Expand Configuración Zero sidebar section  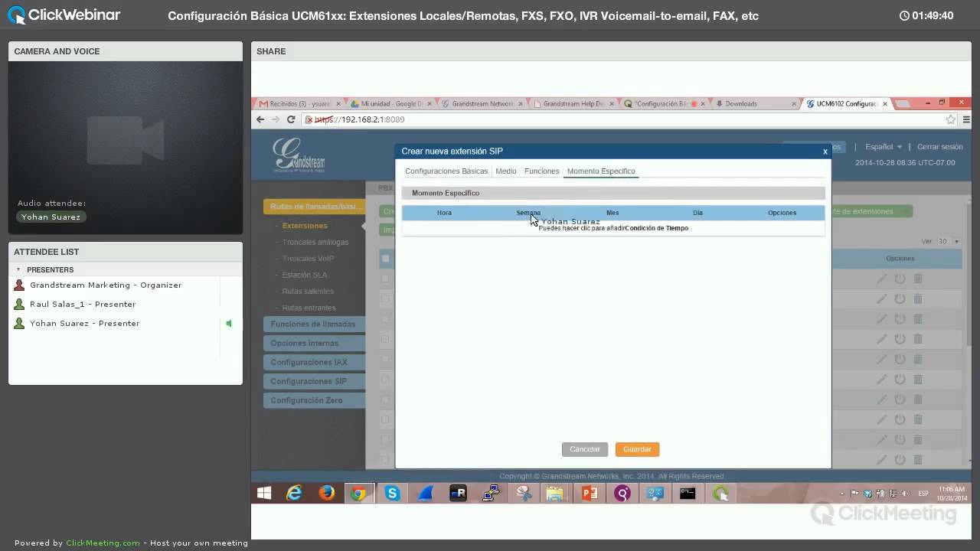[314, 400]
